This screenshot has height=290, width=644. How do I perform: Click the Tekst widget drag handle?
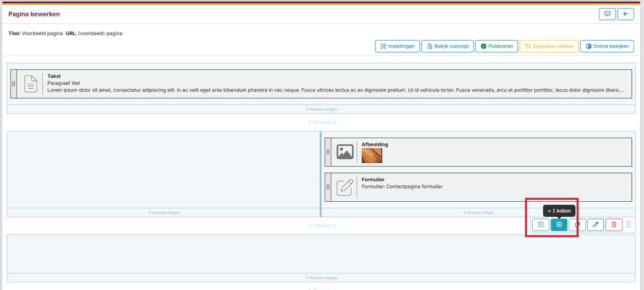click(14, 84)
